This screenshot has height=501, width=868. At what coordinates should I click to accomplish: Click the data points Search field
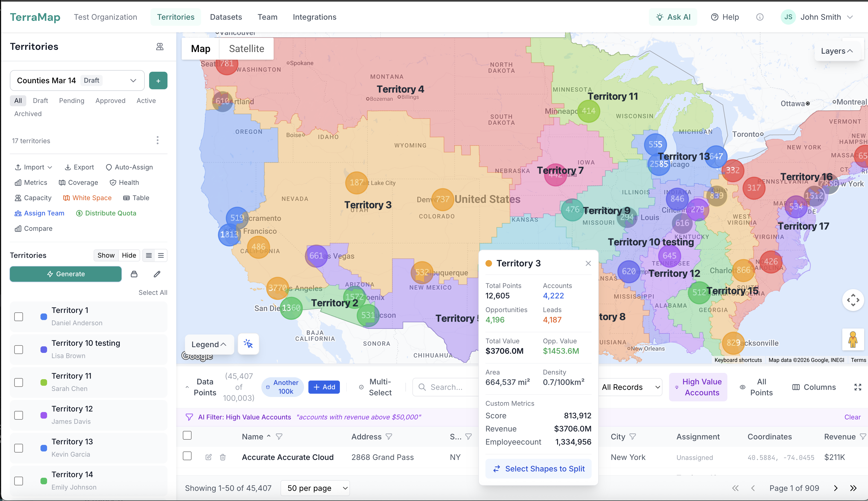point(446,387)
